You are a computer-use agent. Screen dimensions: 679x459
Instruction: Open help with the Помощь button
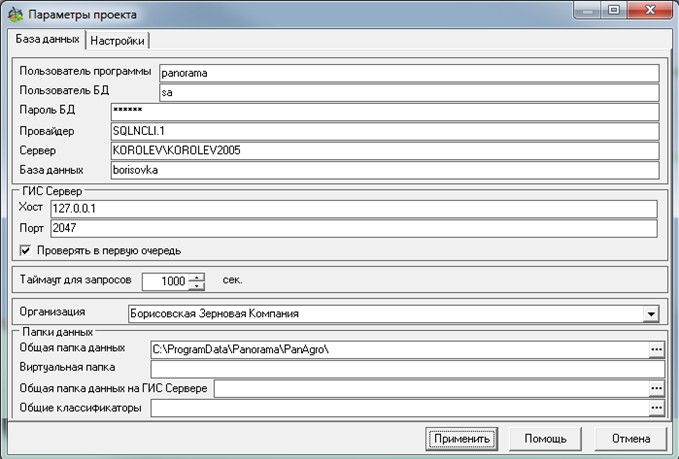tap(545, 438)
